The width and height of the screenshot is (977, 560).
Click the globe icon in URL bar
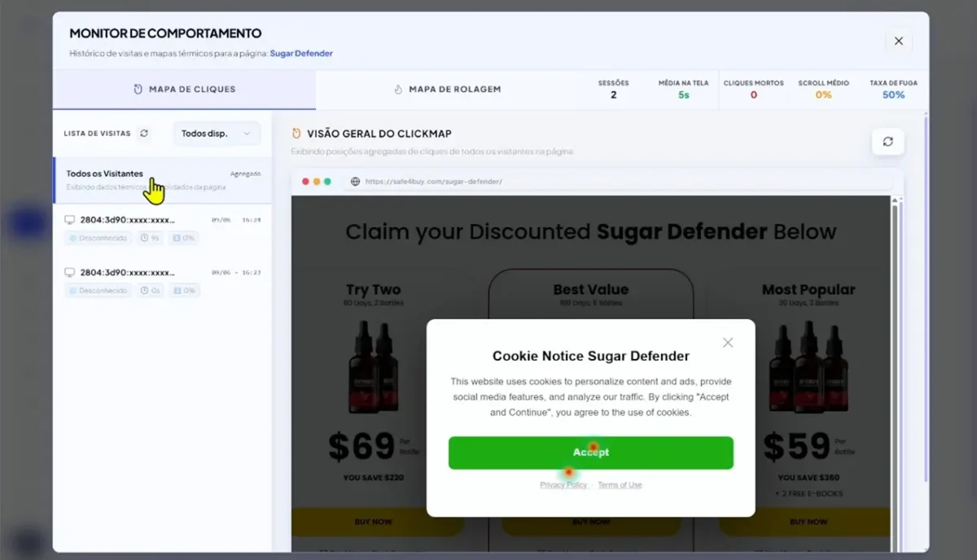tap(355, 182)
